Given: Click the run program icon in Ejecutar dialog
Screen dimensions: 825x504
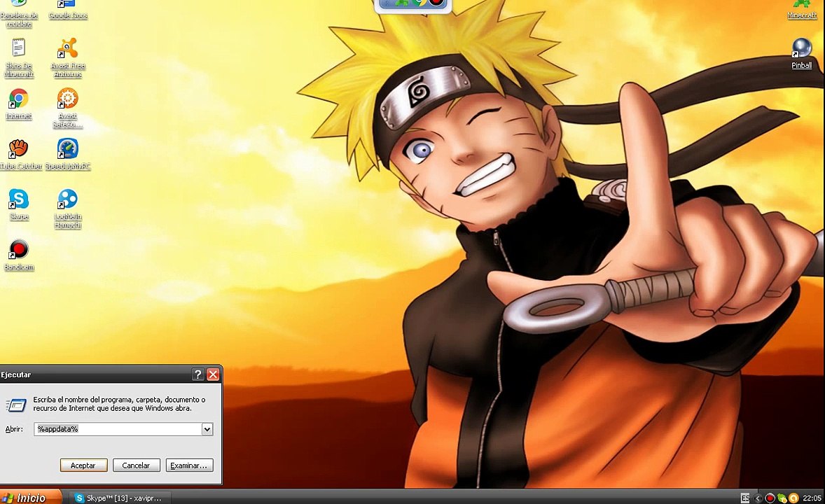Looking at the screenshot, I should (16, 405).
